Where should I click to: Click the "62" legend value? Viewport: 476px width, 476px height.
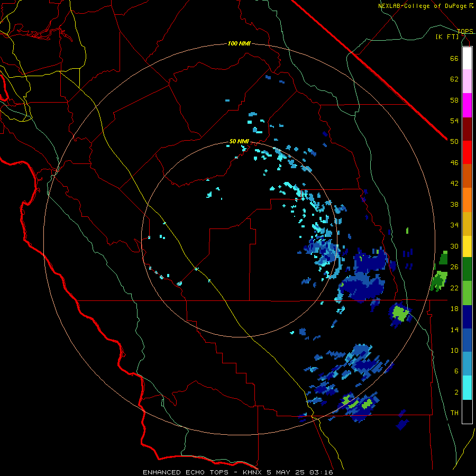[x=454, y=79]
